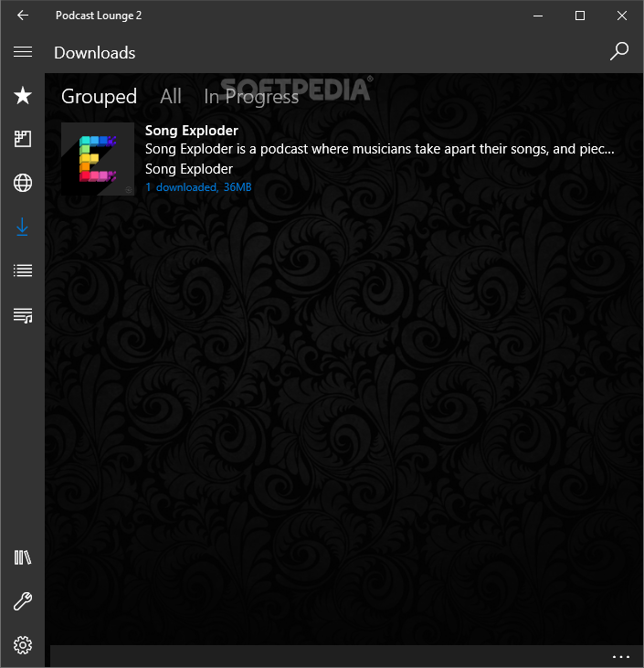Switch to the All tab

click(x=171, y=96)
